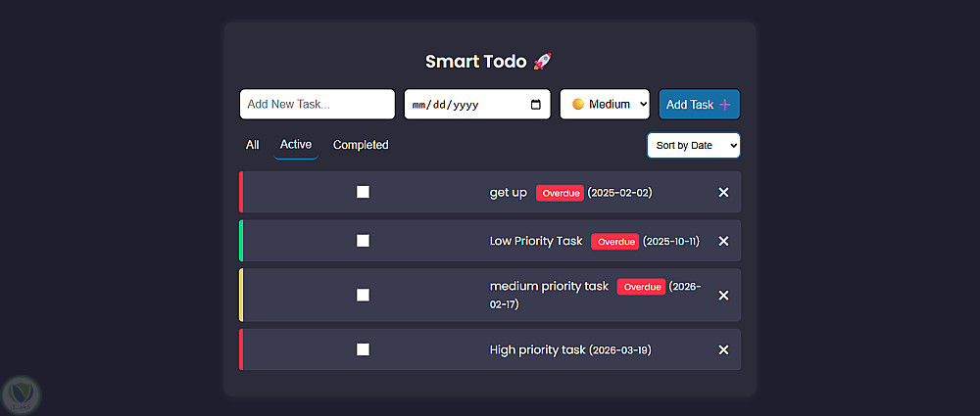The width and height of the screenshot is (980, 416).
Task: Show All tasks filter
Action: [252, 145]
